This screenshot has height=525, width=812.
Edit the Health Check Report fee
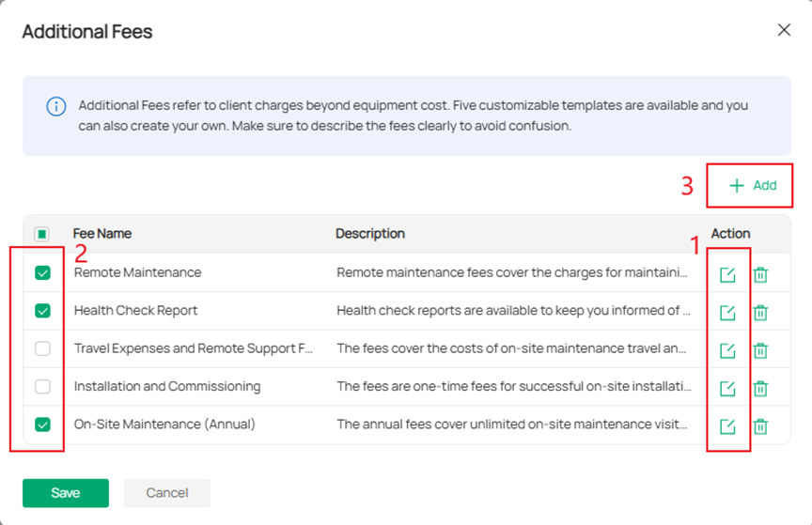tap(727, 312)
